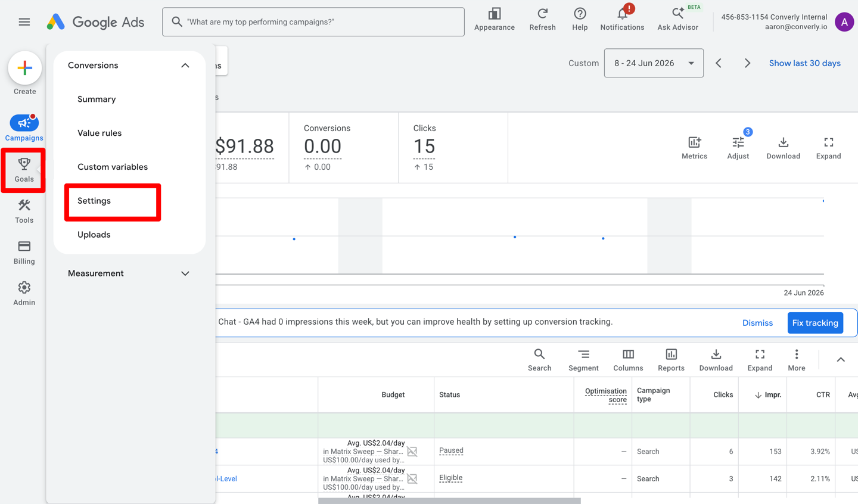Download the chart data
Screen dimensions: 858x504
[783, 148]
